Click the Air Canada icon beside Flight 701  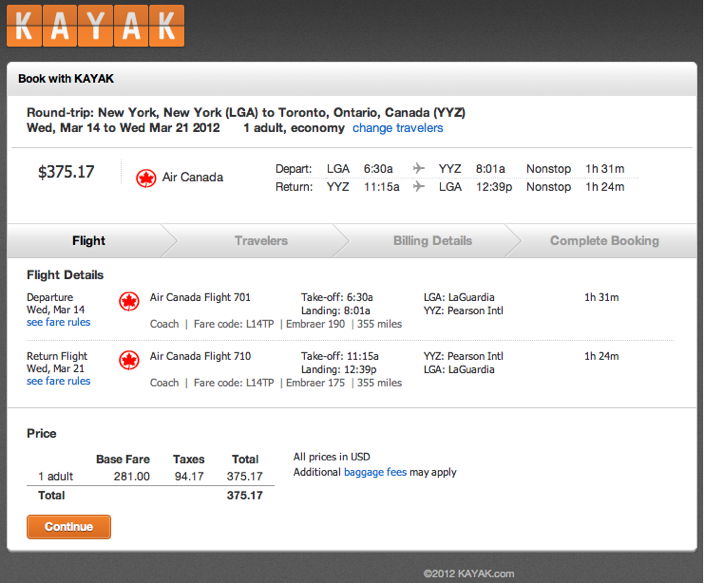coord(129,301)
